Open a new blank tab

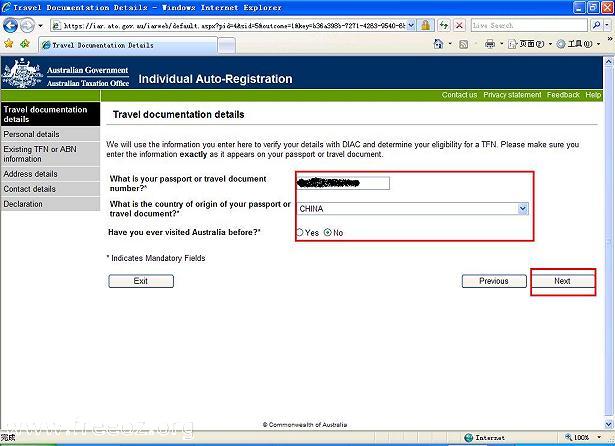[227, 46]
